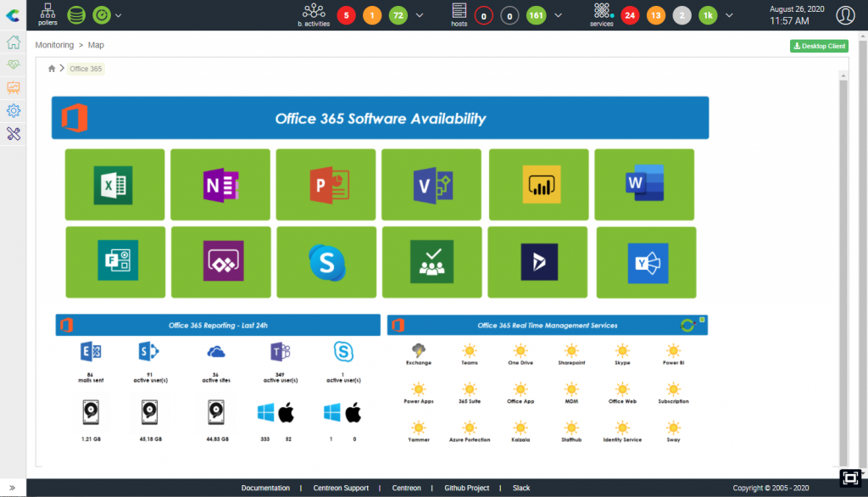Expand the pollers dropdown chevron
This screenshot has width=868, height=497.
tap(119, 15)
